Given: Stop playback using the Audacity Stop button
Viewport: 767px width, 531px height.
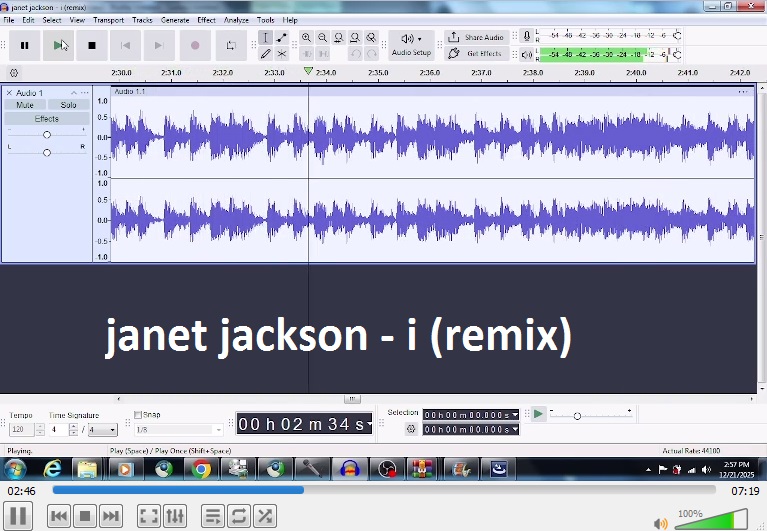Looking at the screenshot, I should point(91,45).
